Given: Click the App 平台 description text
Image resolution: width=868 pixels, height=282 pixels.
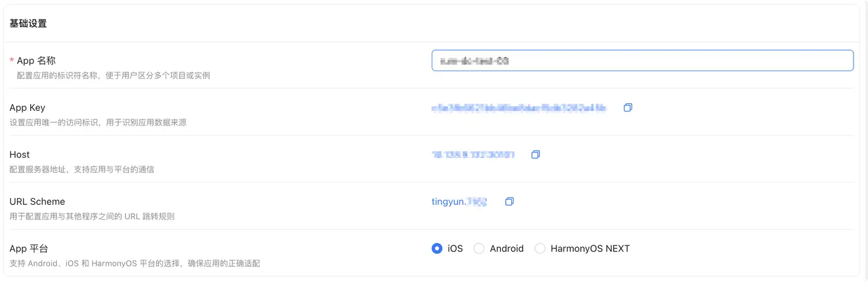Looking at the screenshot, I should pyautogui.click(x=135, y=263).
